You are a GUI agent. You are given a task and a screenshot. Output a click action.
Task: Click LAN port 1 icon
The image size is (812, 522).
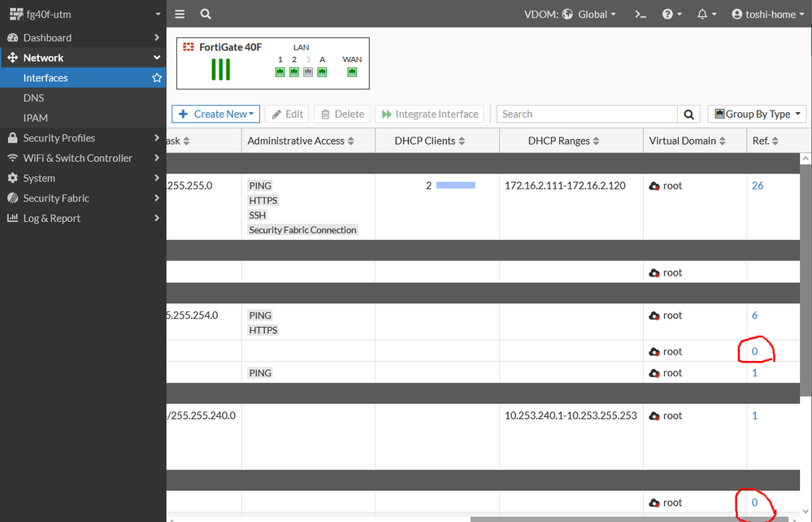tap(280, 72)
